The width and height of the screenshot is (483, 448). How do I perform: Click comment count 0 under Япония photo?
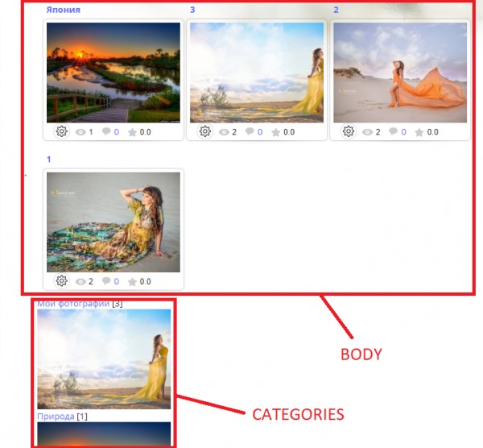tap(117, 132)
